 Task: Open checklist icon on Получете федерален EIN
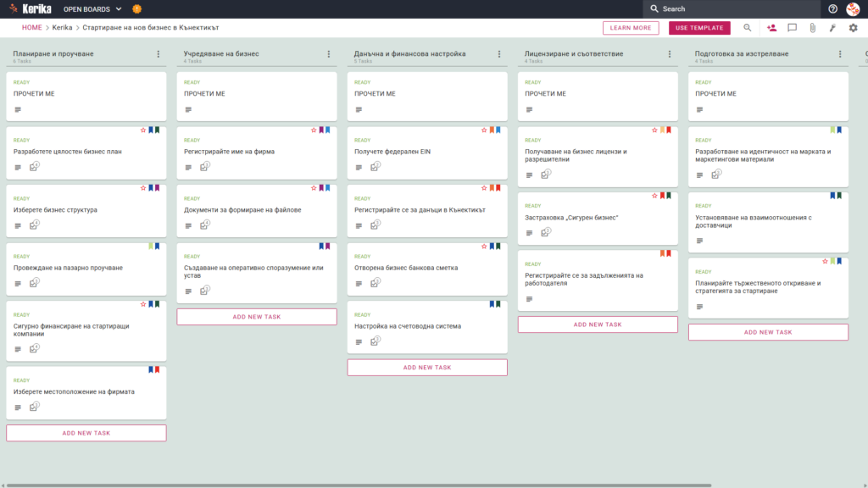376,167
